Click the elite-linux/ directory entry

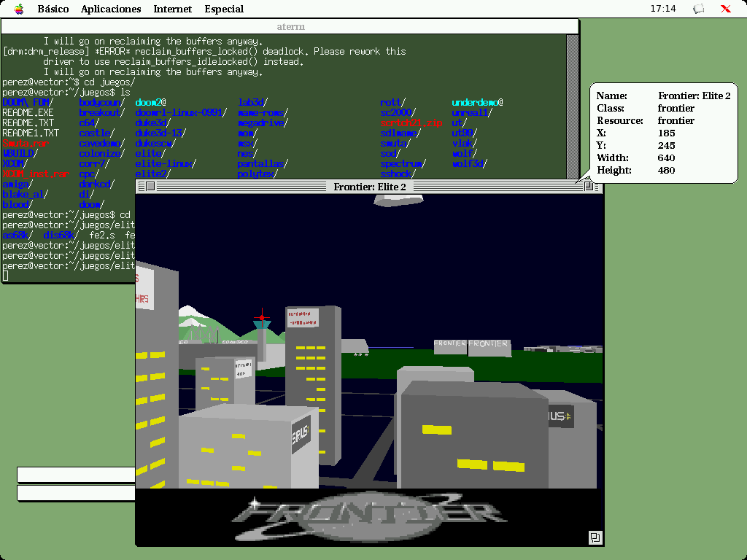(x=166, y=163)
